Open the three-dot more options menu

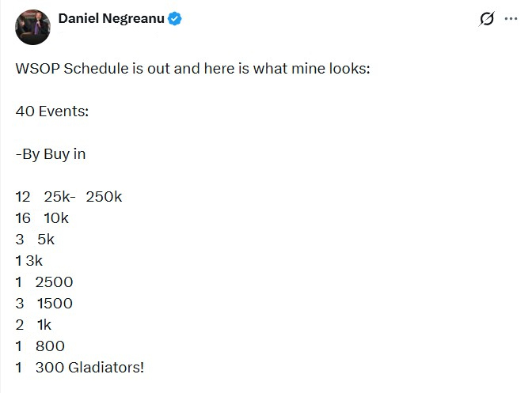[511, 19]
